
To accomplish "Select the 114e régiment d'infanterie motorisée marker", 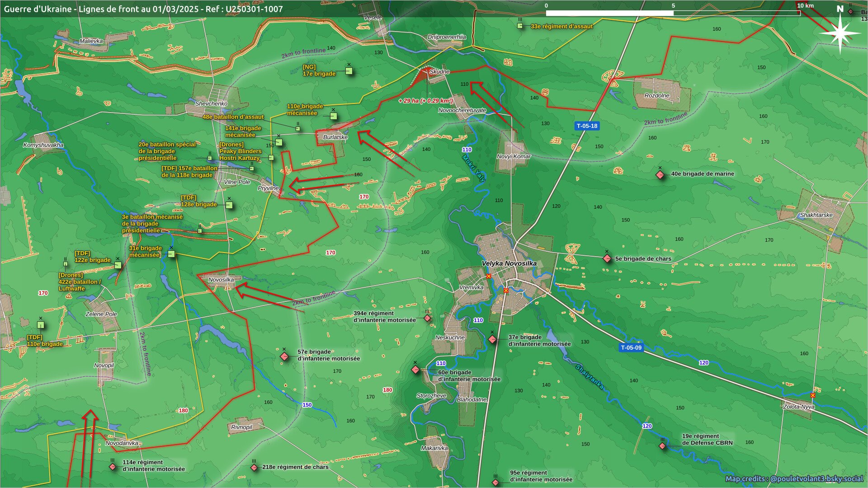I will (x=113, y=467).
